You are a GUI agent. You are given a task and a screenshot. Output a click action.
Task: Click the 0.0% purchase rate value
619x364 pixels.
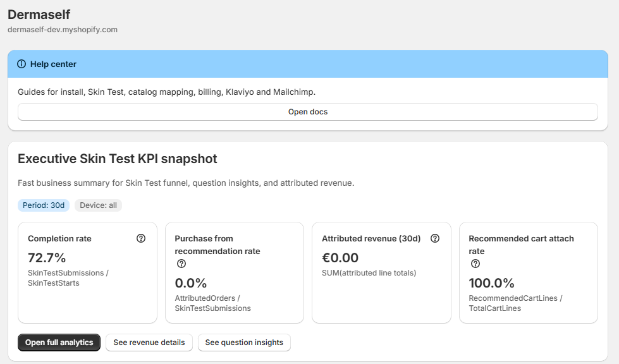coord(191,282)
